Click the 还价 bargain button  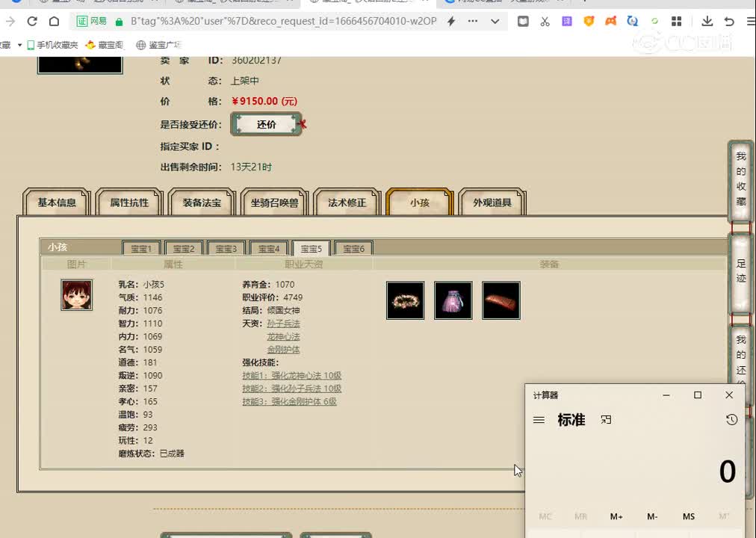coord(266,124)
